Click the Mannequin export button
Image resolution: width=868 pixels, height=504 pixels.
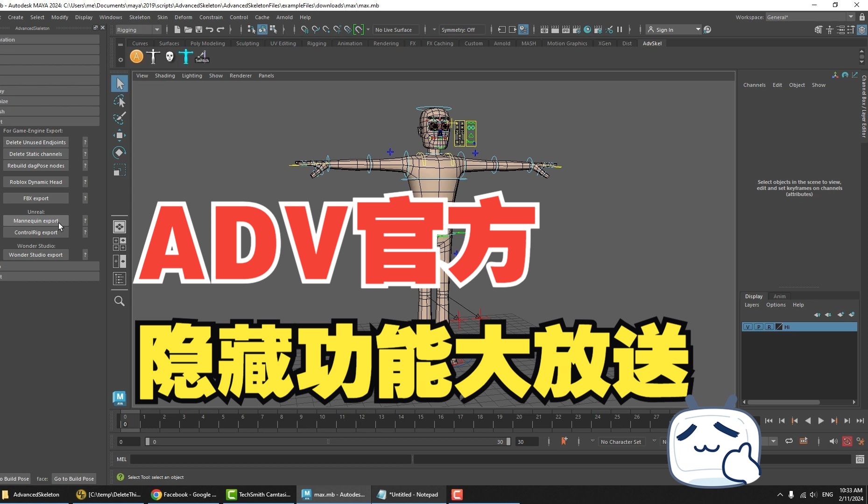click(35, 221)
